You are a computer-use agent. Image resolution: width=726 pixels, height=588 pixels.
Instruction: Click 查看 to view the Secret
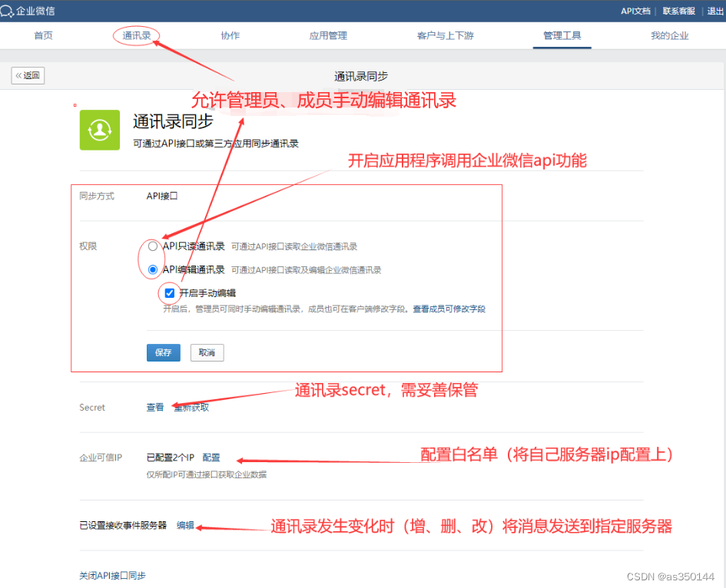coord(155,407)
